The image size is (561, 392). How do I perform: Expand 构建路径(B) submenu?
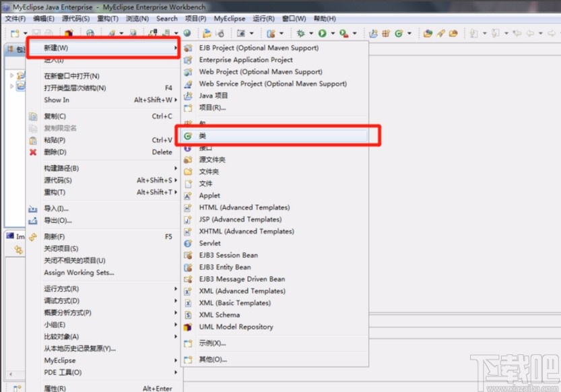[103, 168]
